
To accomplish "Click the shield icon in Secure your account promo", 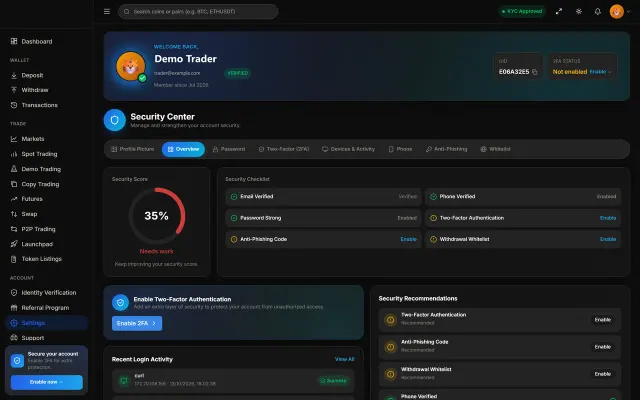I will click(x=17, y=360).
